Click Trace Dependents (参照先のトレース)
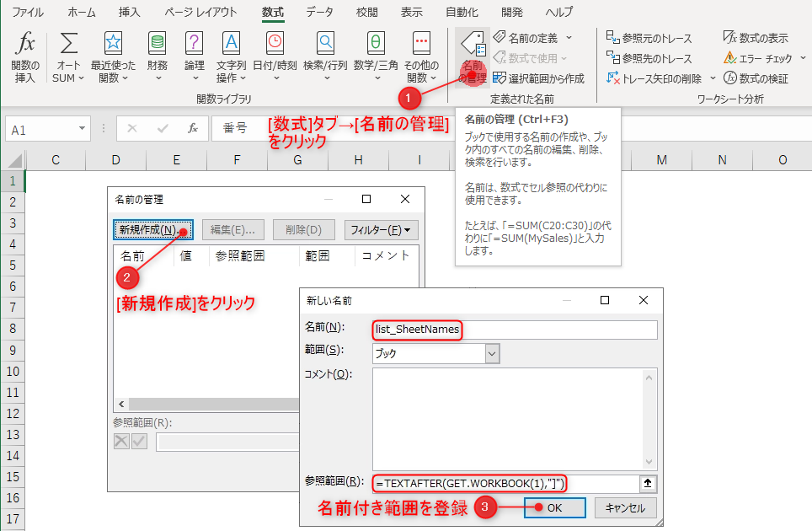 649,58
